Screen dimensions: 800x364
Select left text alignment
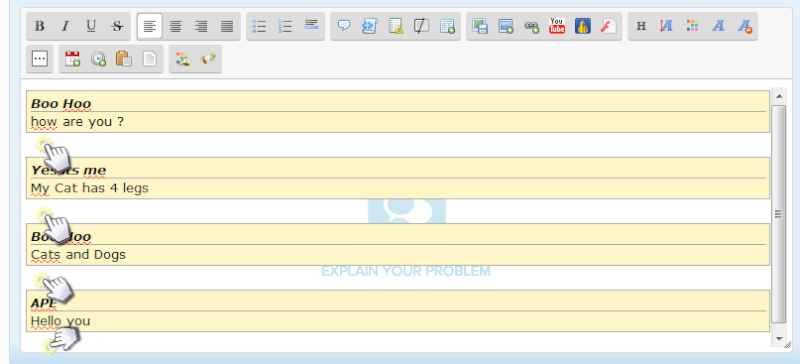149,26
